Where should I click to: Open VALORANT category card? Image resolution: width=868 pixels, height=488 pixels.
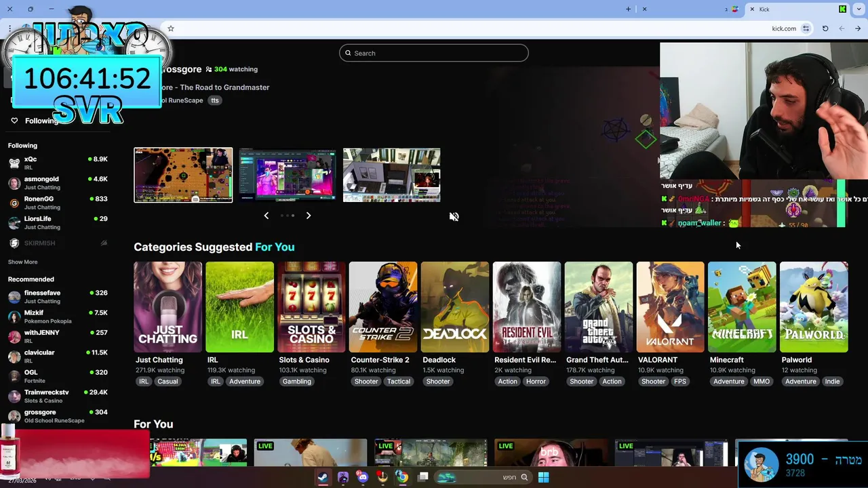tap(670, 307)
